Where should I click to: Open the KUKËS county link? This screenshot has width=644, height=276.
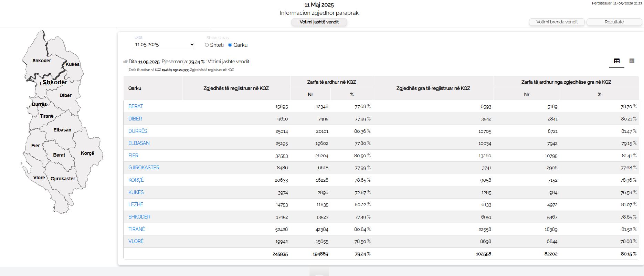(x=136, y=192)
